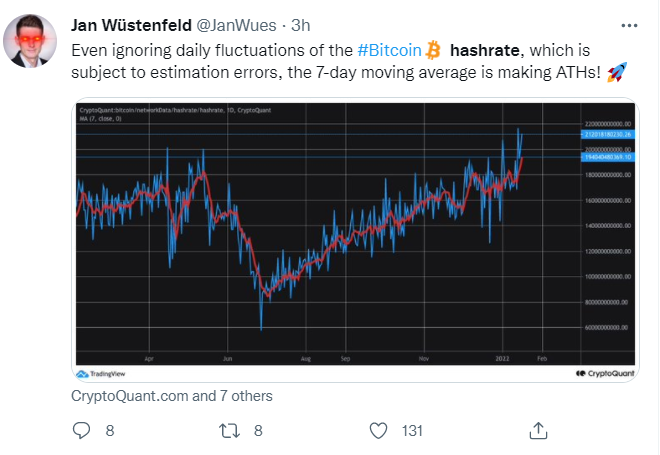Open Jan Wüstenfeld's profile avatar
This screenshot has width=660, height=455.
coord(30,40)
